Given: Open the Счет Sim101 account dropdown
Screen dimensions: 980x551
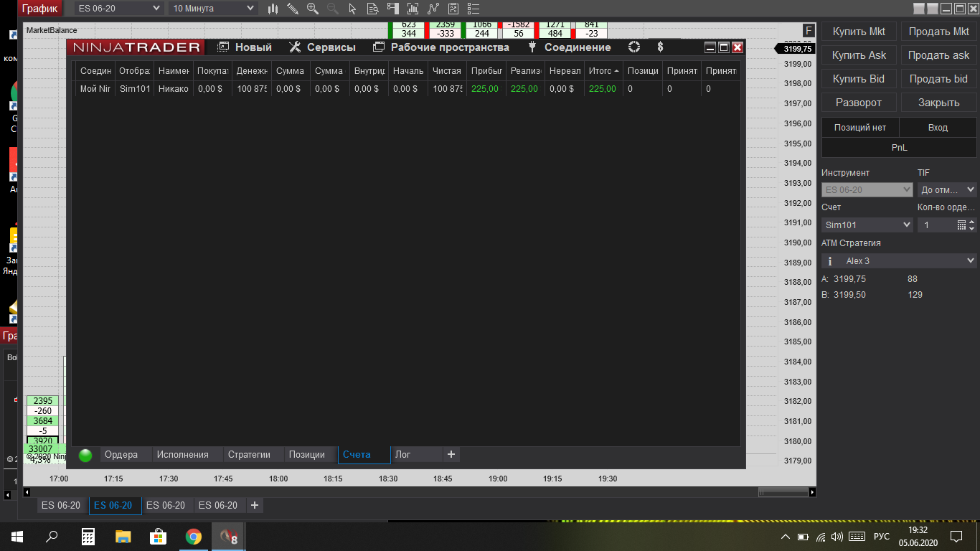Looking at the screenshot, I should tap(867, 225).
